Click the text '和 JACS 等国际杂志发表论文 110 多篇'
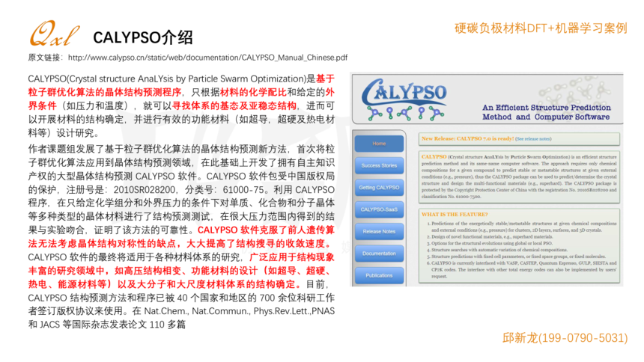 (x=107, y=325)
